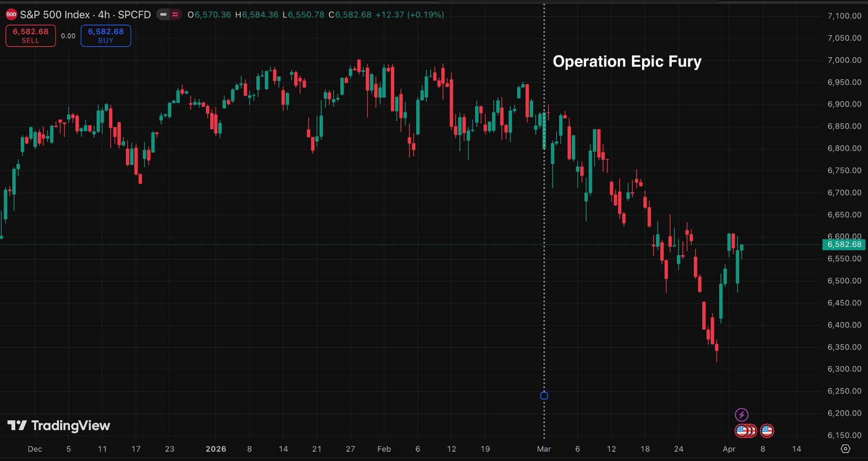Screen dimensions: 868x461
Task: Click the purple lightning bolt event icon
Action: tap(741, 414)
